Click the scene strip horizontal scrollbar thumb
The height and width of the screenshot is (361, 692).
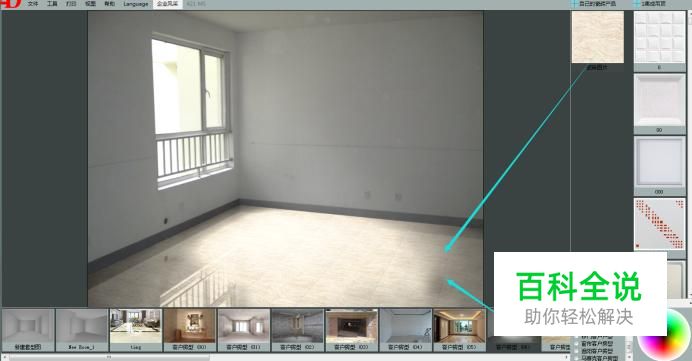pos(109,357)
